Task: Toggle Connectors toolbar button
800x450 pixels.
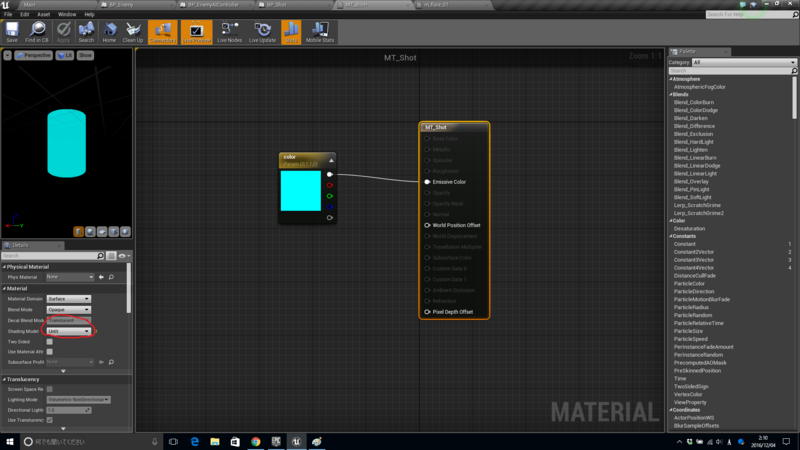Action: (163, 32)
